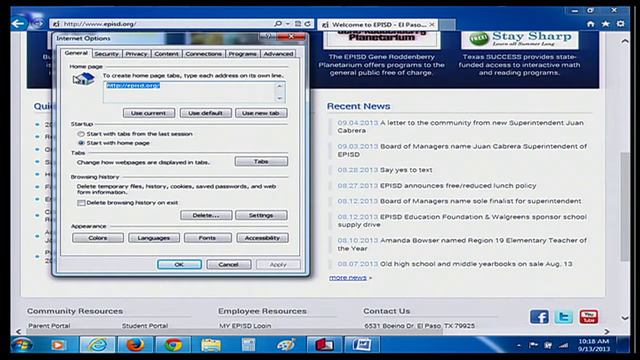Switch to the Advanced tab
This screenshot has height=360, width=640.
(x=278, y=54)
